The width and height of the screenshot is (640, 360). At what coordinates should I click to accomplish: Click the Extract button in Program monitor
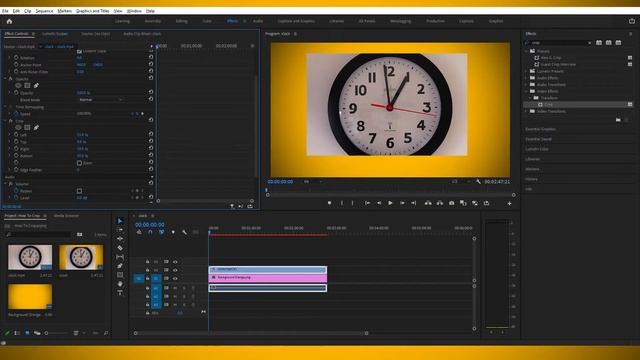(440, 203)
